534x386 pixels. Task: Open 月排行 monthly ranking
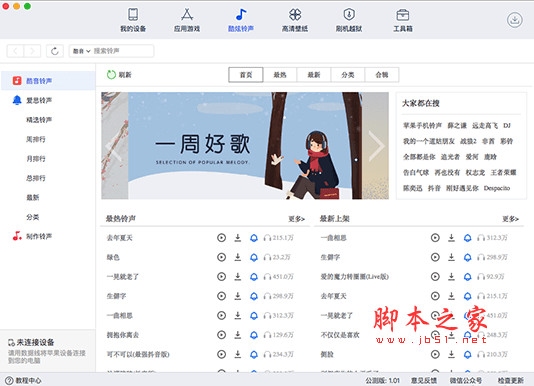point(36,158)
